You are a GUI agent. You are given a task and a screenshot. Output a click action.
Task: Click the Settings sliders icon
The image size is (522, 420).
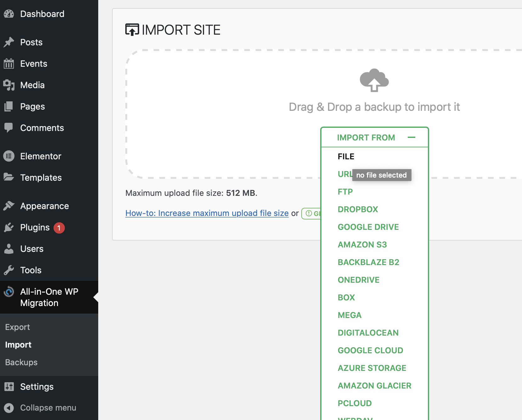[9, 387]
